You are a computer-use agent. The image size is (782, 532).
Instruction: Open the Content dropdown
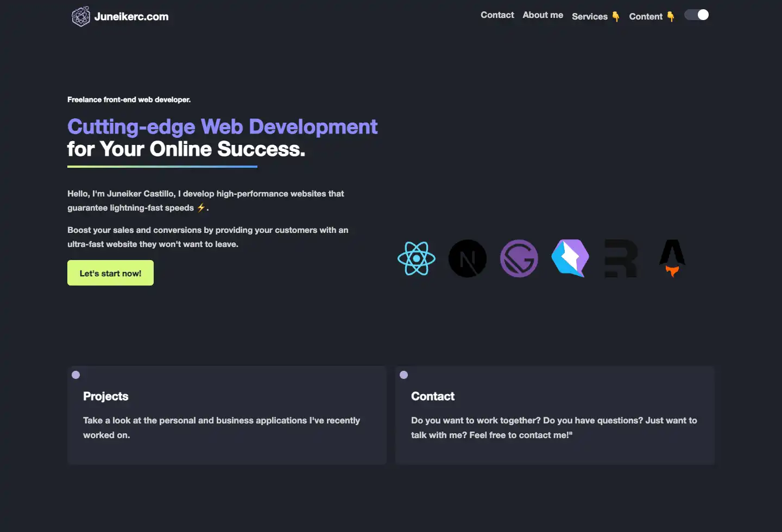(x=646, y=16)
